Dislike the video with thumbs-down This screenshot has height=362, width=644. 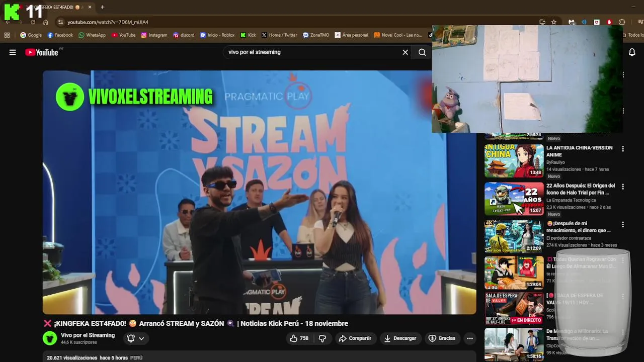coord(323,338)
